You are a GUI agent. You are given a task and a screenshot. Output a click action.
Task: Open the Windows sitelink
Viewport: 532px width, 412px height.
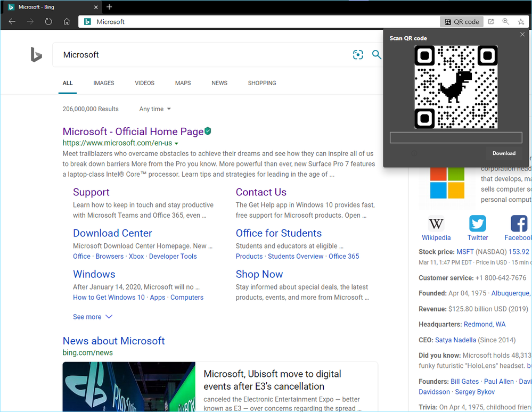coord(94,274)
